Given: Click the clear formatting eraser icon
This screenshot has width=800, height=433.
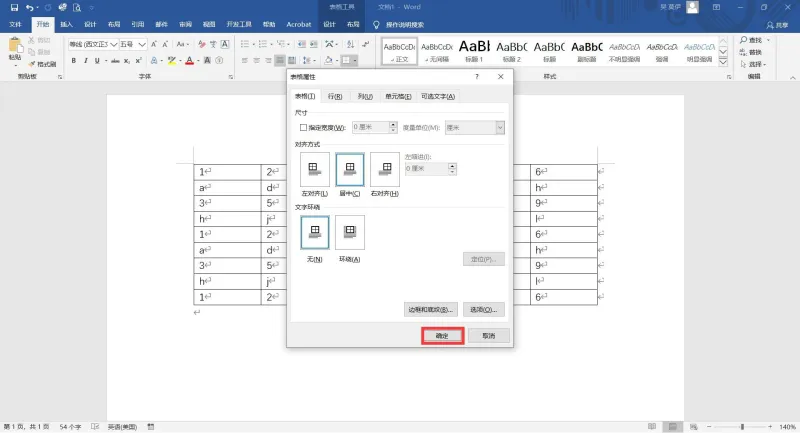Looking at the screenshot, I should pos(202,44).
